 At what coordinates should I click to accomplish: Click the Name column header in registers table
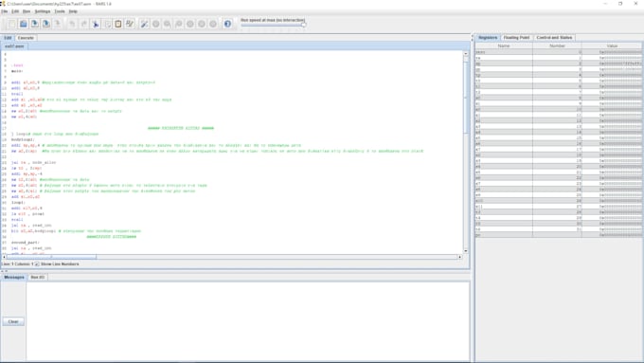pos(504,45)
